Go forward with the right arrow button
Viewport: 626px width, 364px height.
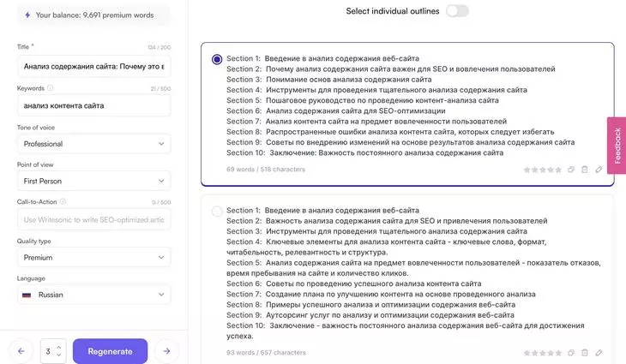click(167, 351)
